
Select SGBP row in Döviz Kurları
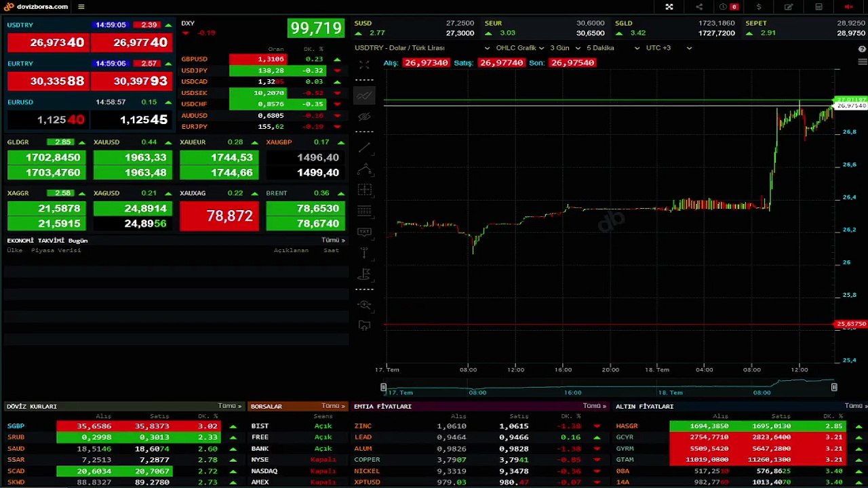pyautogui.click(x=123, y=426)
